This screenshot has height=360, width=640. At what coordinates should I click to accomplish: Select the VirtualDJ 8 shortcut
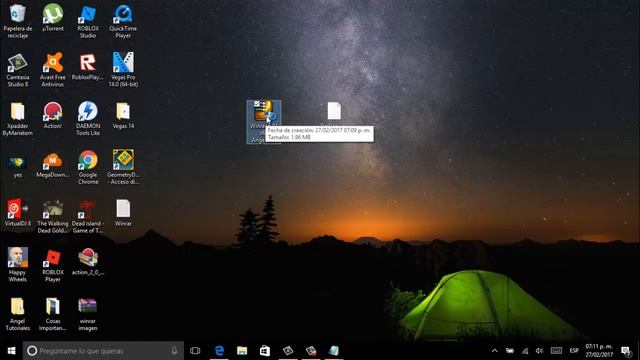[x=18, y=212]
